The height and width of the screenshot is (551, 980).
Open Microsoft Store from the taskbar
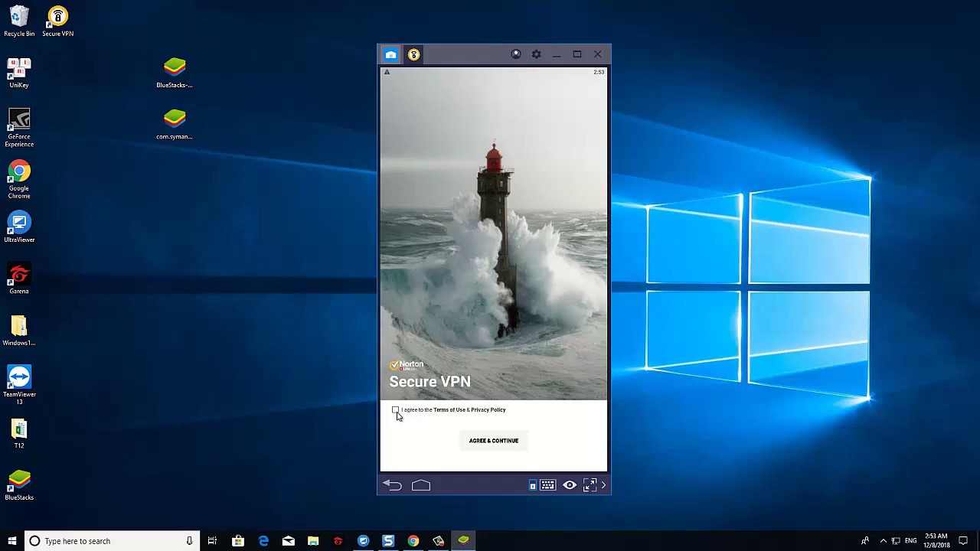pos(238,541)
